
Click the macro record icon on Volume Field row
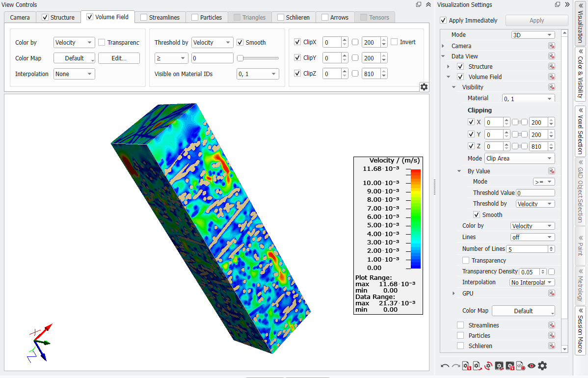(552, 77)
